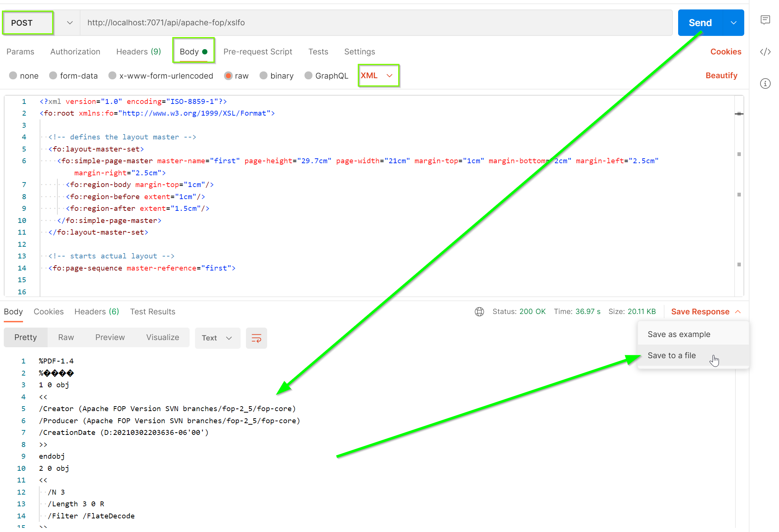Switch to the Pre-request Script tab
779x532 pixels.
coord(258,52)
